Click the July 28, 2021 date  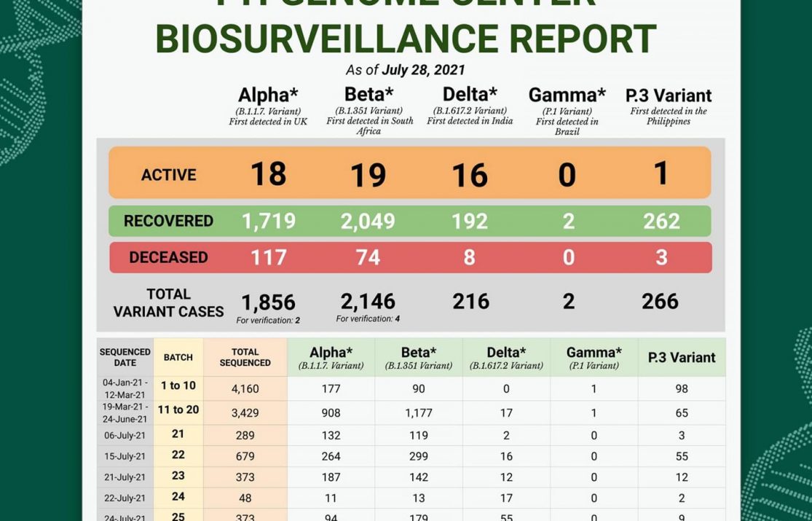click(x=423, y=70)
